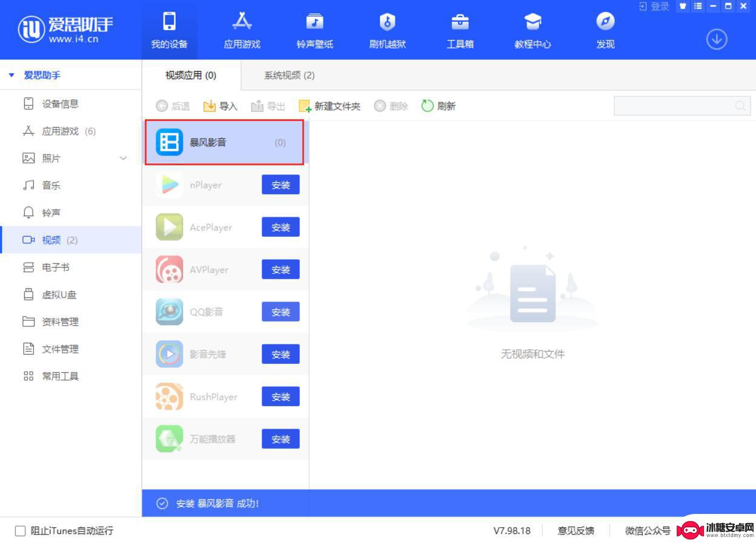Click the 影音先锋 app icon
Viewport: 756px width, 543px height.
(169, 354)
